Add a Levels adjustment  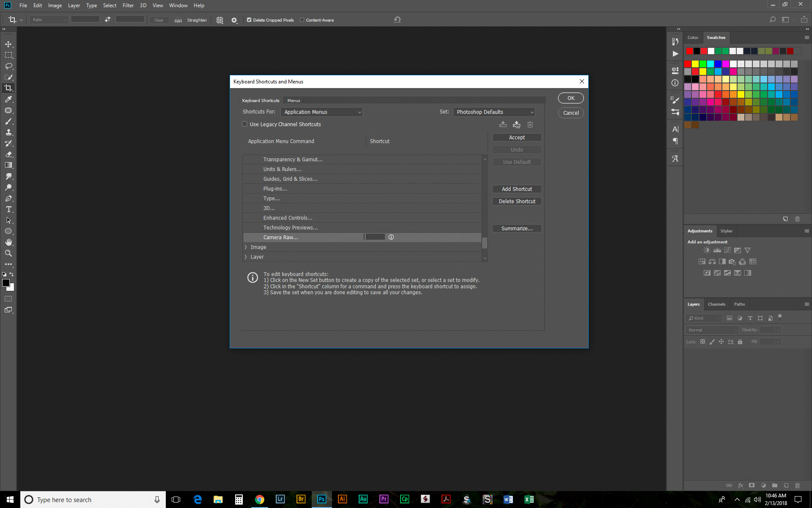717,250
